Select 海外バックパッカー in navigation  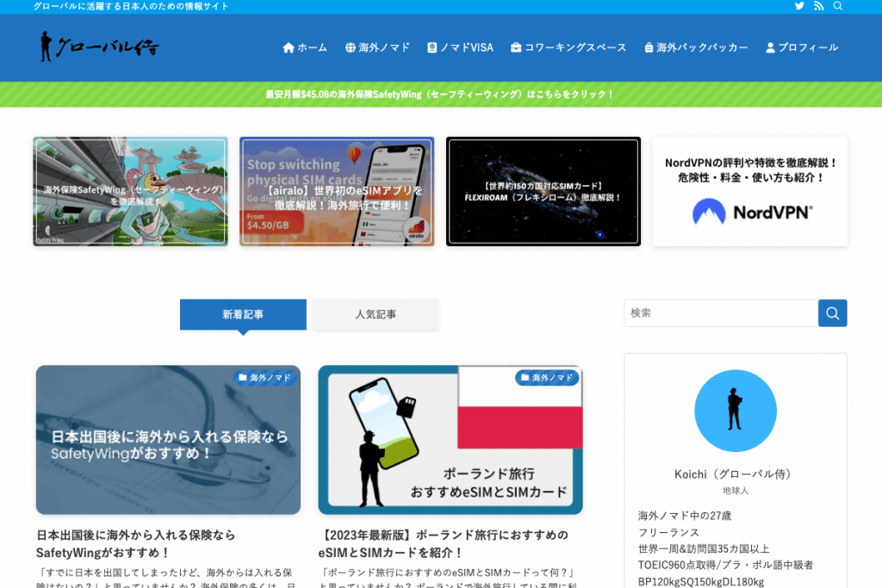click(x=696, y=48)
